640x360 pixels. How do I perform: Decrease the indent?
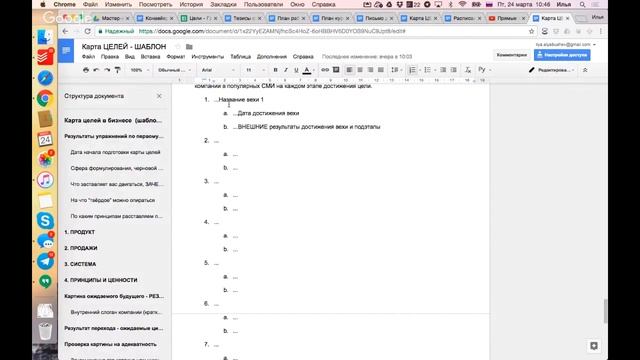pyautogui.click(x=443, y=70)
